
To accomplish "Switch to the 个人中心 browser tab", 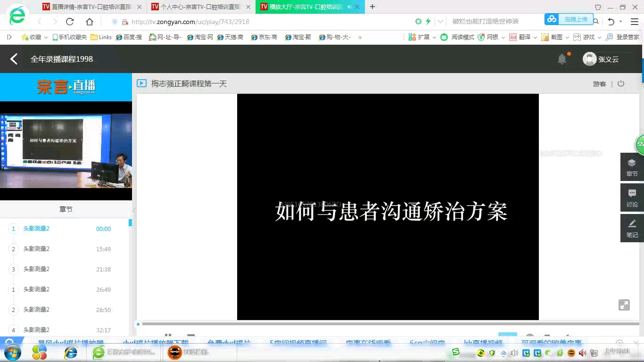I will pyautogui.click(x=201, y=7).
